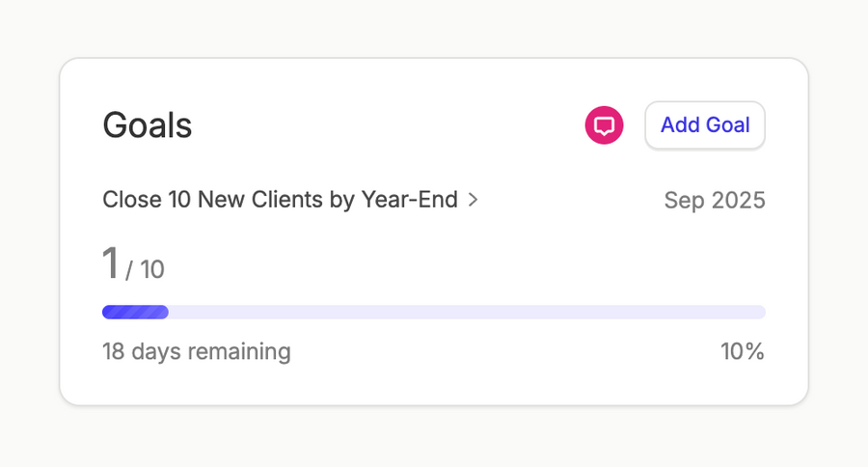Click the Goals heading
868x467 pixels.
pyautogui.click(x=148, y=125)
